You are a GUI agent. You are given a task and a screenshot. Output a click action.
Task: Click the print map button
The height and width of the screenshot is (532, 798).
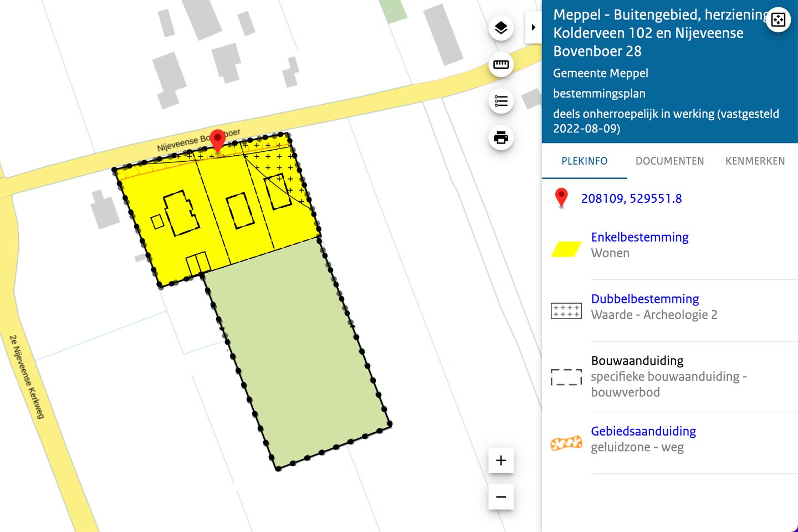click(501, 138)
